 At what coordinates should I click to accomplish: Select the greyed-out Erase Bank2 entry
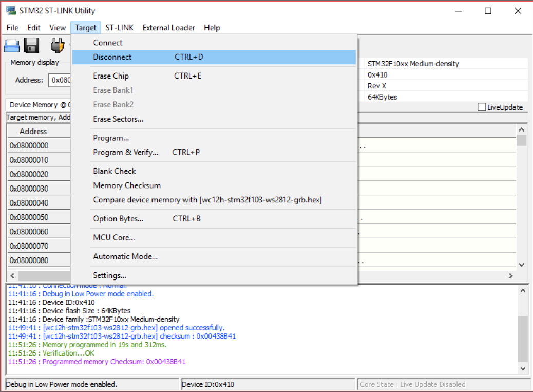[x=214, y=104]
